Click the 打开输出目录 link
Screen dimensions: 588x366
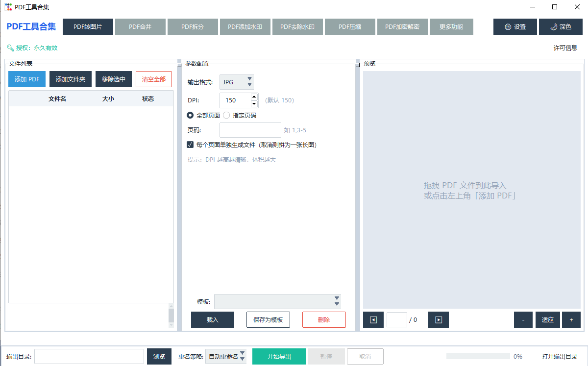[x=560, y=356]
